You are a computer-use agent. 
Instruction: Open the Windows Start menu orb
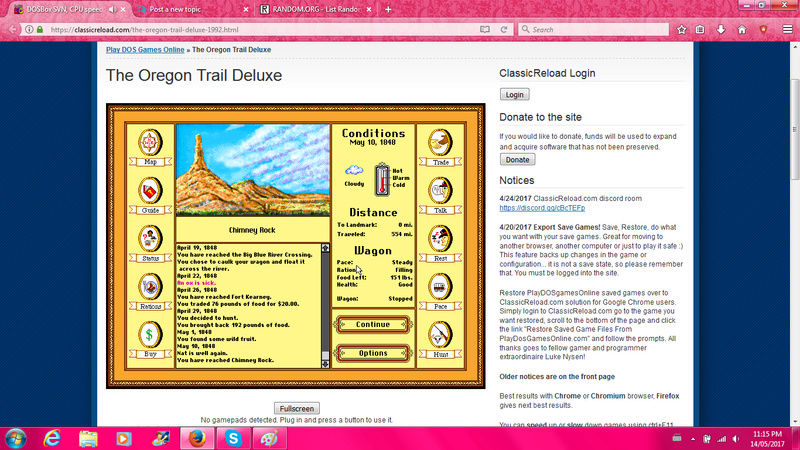click(x=16, y=439)
